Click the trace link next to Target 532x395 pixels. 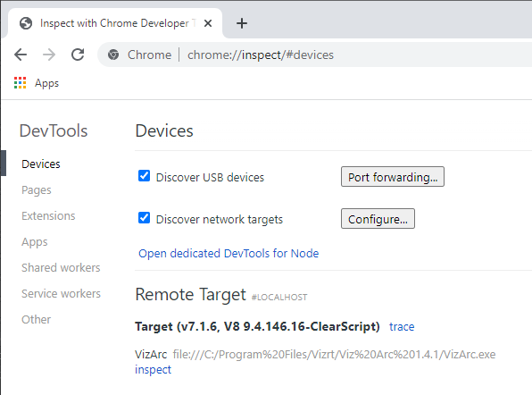(402, 327)
